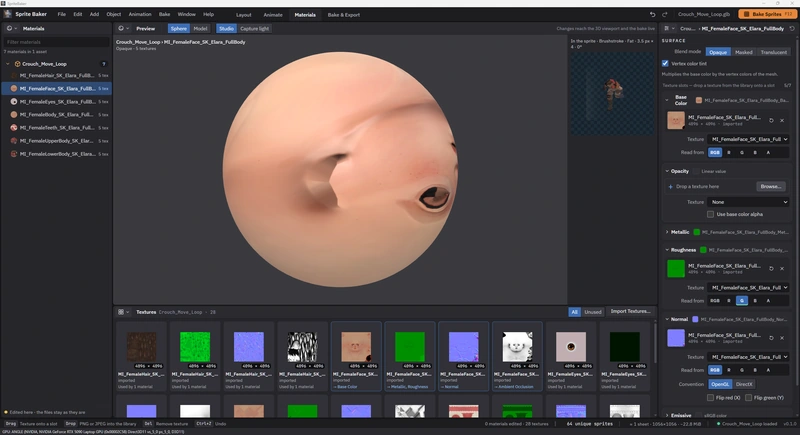
Task: Open the Roughness Texture dropdown
Action: (x=748, y=288)
